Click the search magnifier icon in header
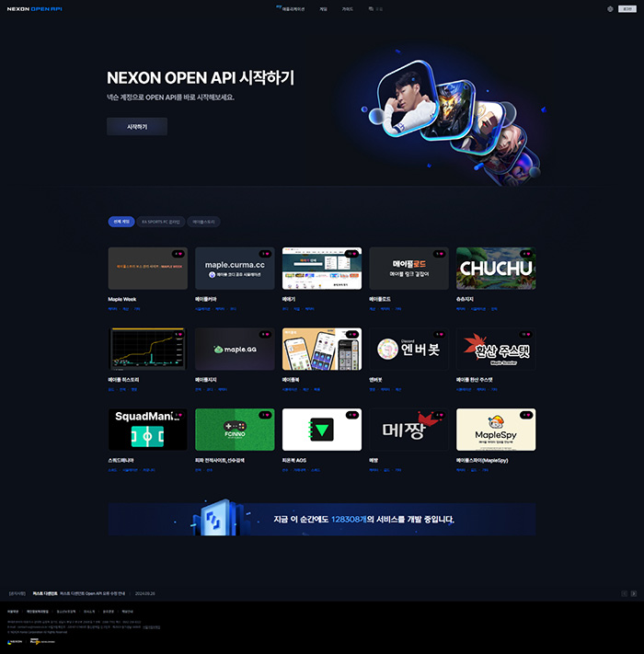 pyautogui.click(x=371, y=8)
